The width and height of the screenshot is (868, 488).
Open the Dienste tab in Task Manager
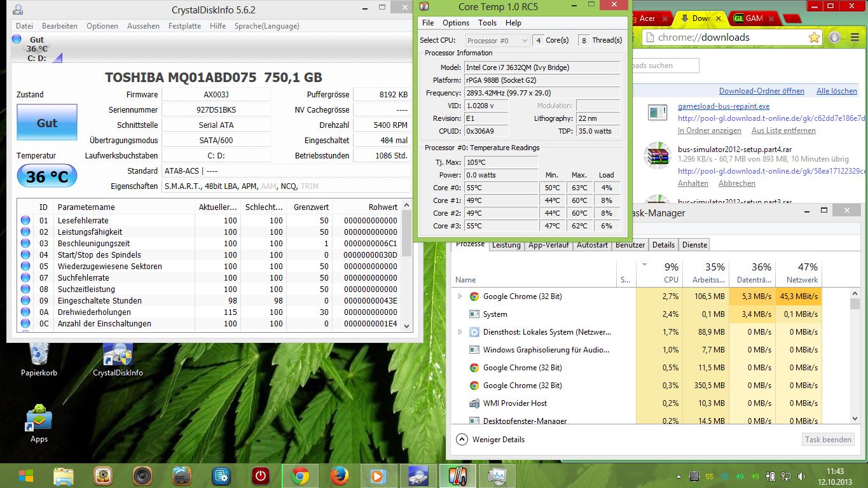694,245
